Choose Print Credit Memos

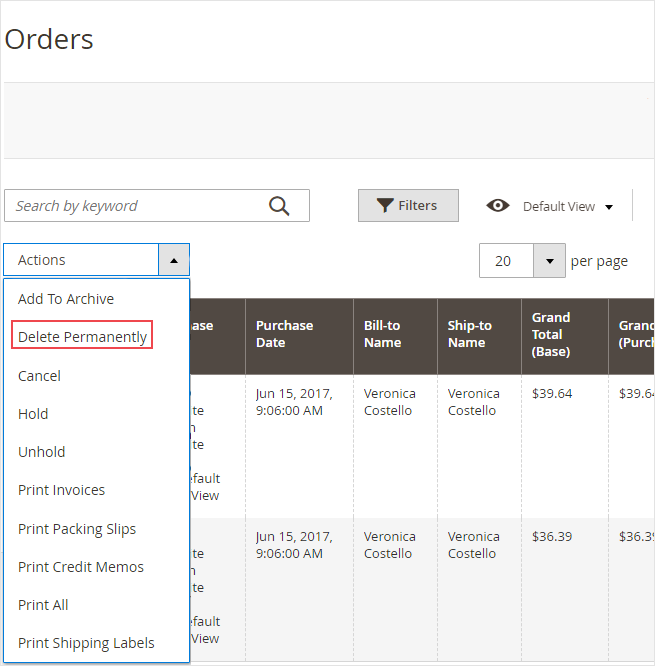[81, 567]
